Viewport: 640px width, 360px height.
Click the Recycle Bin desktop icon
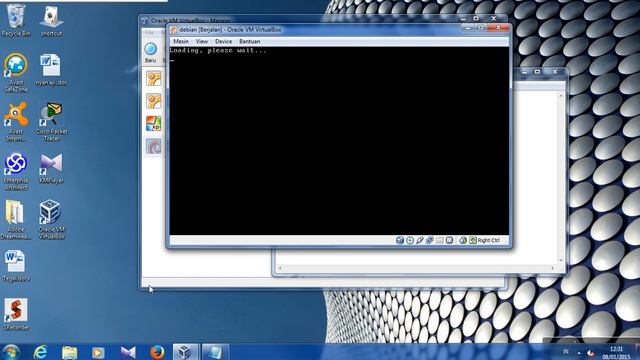point(16,20)
